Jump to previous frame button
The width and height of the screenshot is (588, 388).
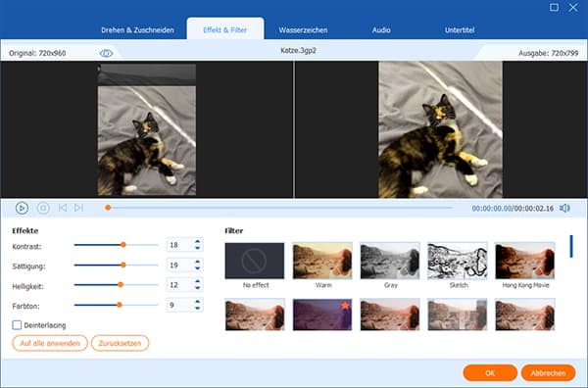pyautogui.click(x=63, y=208)
